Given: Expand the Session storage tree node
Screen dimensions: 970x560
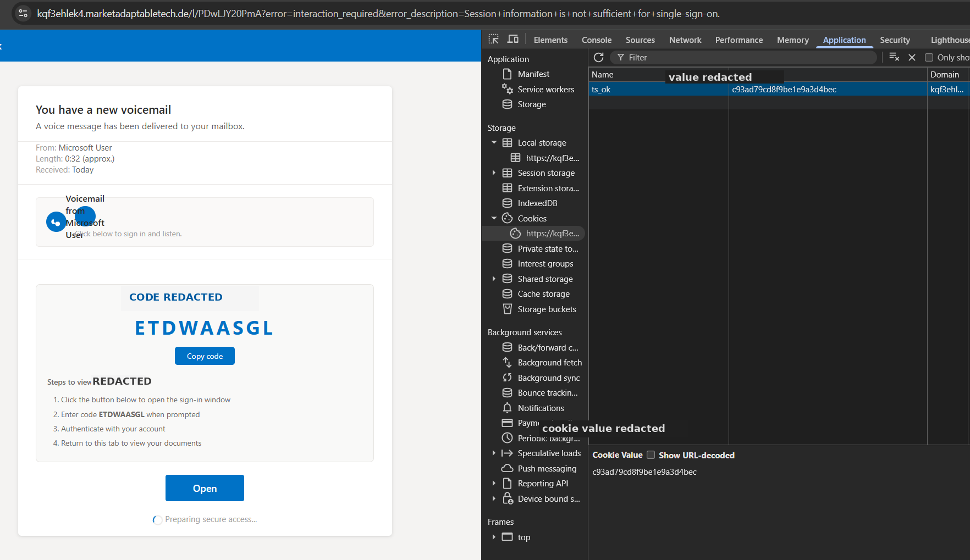Looking at the screenshot, I should pos(494,173).
